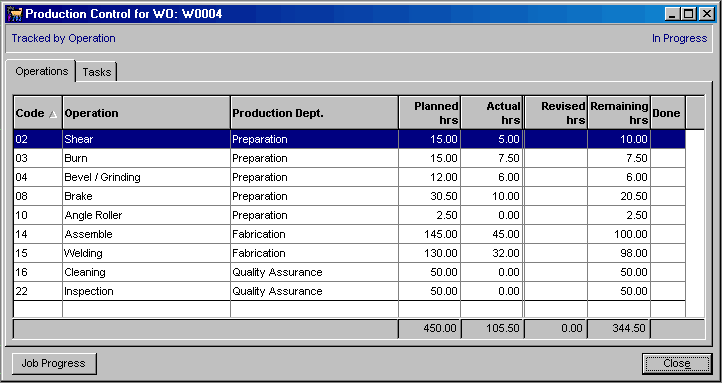The height and width of the screenshot is (383, 722).
Task: Click the Planned hrs column header
Action: tap(430, 113)
